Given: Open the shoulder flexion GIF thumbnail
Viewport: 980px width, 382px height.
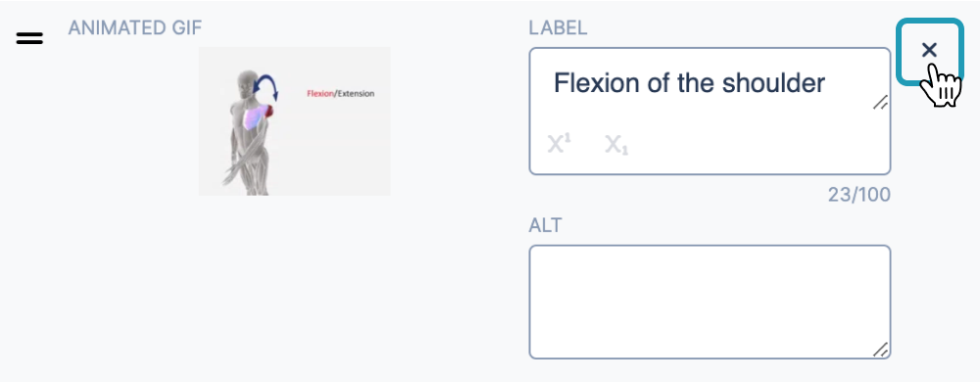Looking at the screenshot, I should 294,121.
